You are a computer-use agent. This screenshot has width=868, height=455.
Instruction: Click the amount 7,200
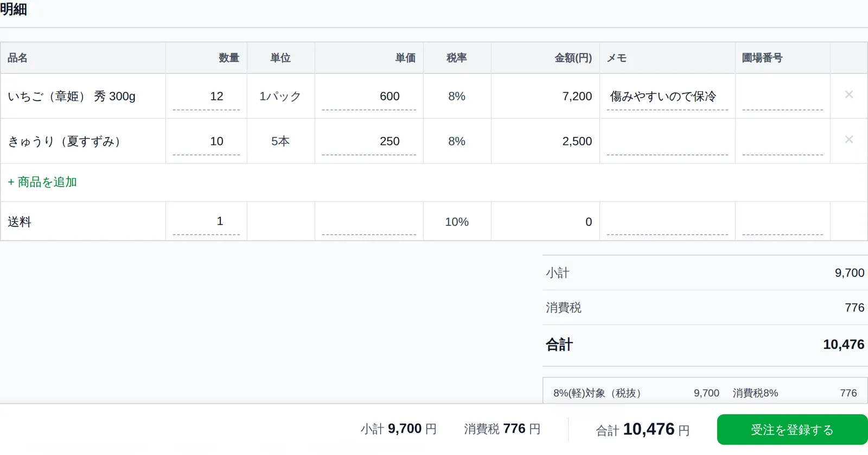tap(577, 96)
